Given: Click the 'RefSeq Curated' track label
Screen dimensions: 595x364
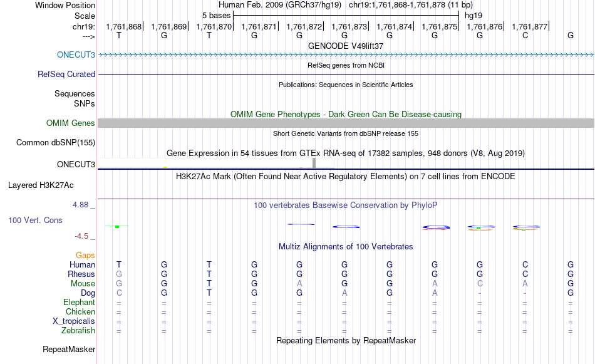Looking at the screenshot, I should 66,75.
